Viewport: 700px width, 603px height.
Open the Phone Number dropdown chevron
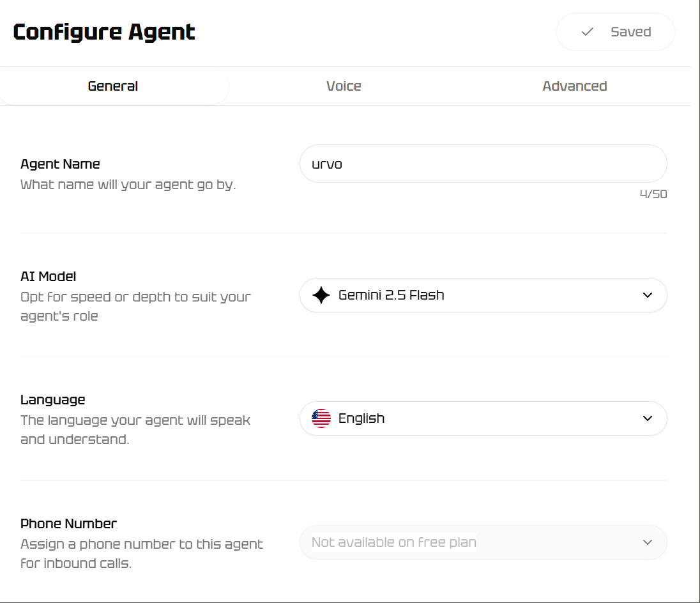coord(648,542)
